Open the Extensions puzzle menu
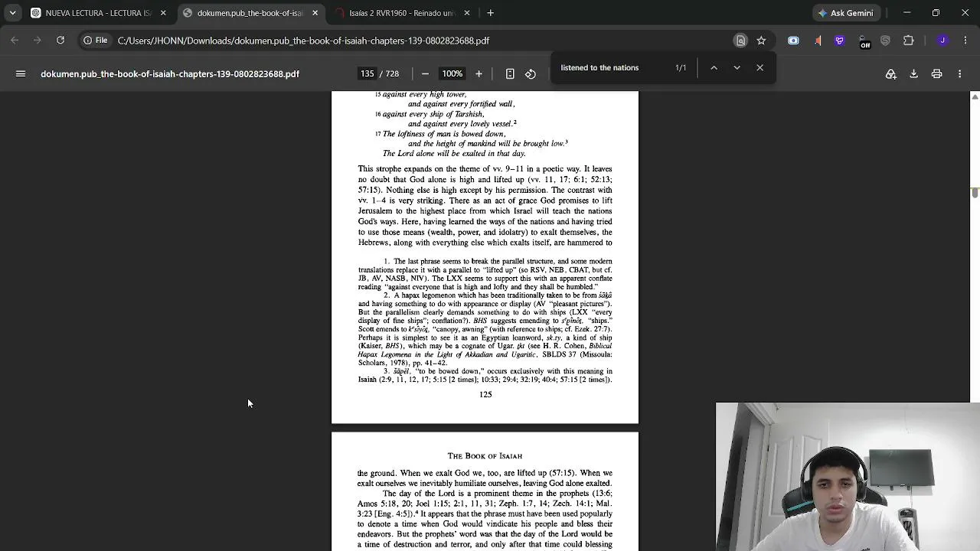 [909, 41]
